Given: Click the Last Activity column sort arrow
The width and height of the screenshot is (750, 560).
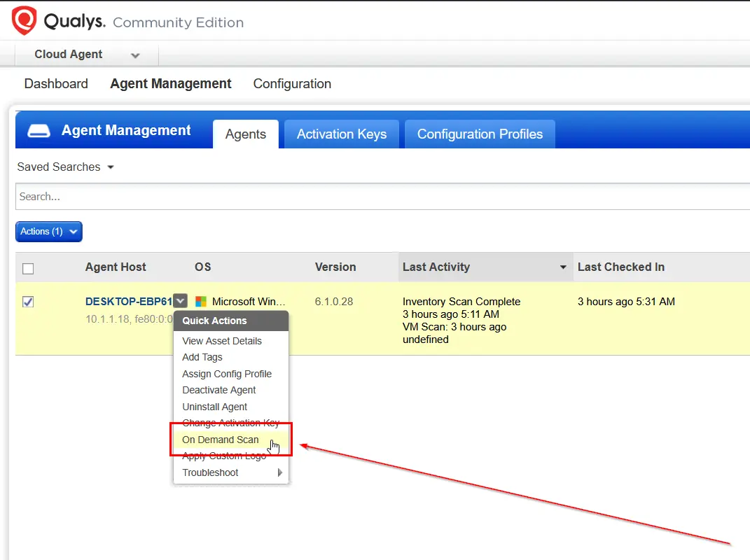Looking at the screenshot, I should coord(563,267).
